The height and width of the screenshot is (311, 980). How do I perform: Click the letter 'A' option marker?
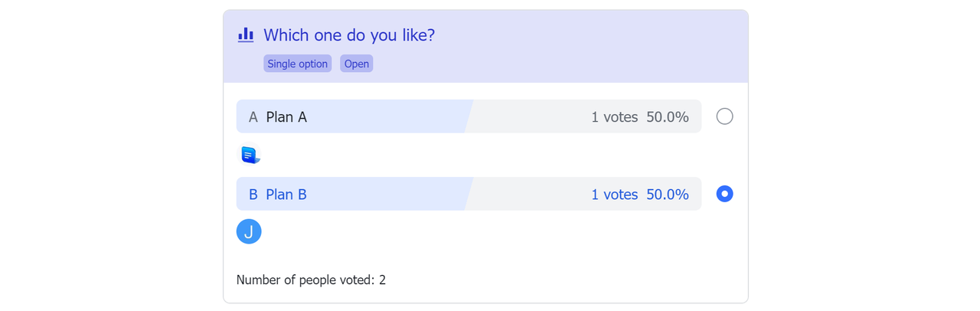click(253, 117)
